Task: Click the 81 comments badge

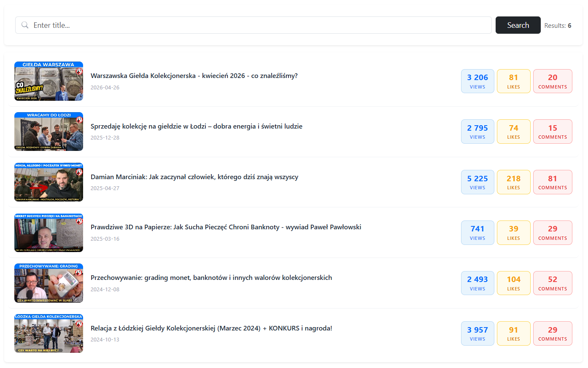Action: [553, 182]
